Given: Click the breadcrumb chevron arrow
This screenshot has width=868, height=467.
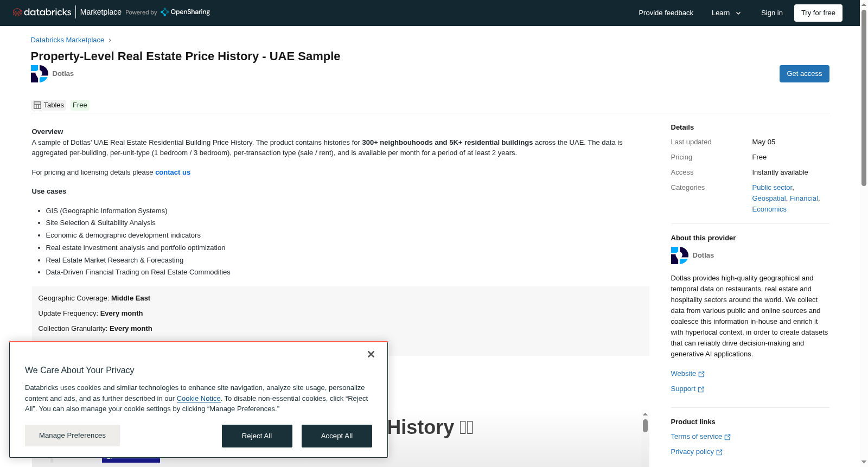Looking at the screenshot, I should (x=110, y=40).
